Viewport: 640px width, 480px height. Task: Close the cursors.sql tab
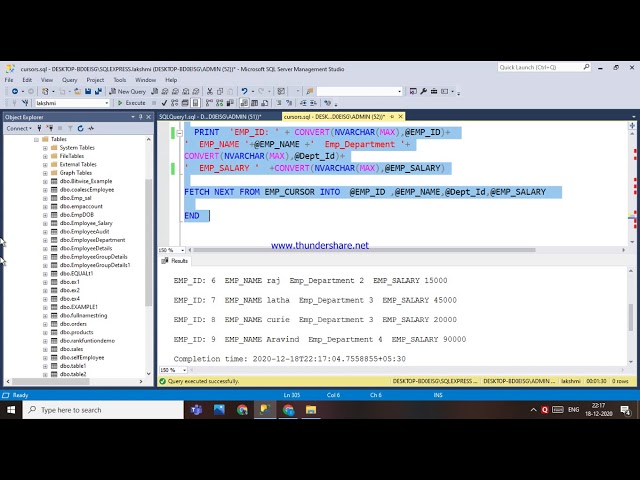(400, 117)
